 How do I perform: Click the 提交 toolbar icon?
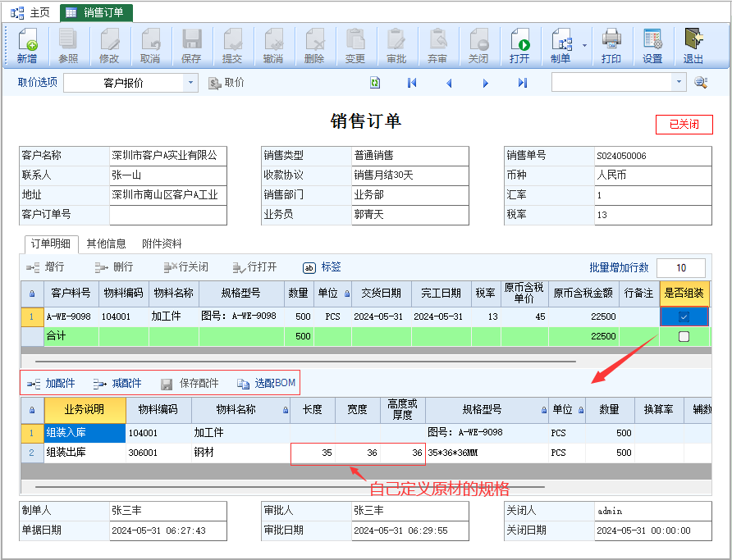[x=232, y=46]
